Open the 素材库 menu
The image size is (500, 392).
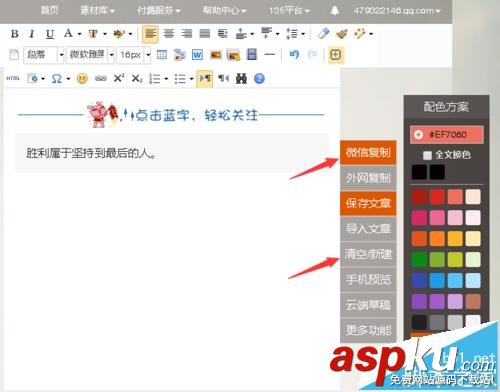pyautogui.click(x=97, y=11)
